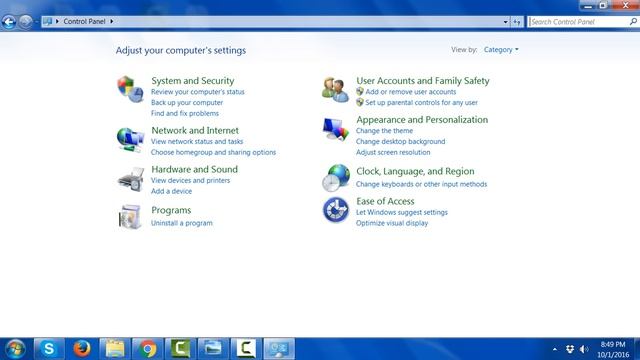Refresh the Control Panel view
Viewport: 640px width, 360px height.
pyautogui.click(x=517, y=22)
